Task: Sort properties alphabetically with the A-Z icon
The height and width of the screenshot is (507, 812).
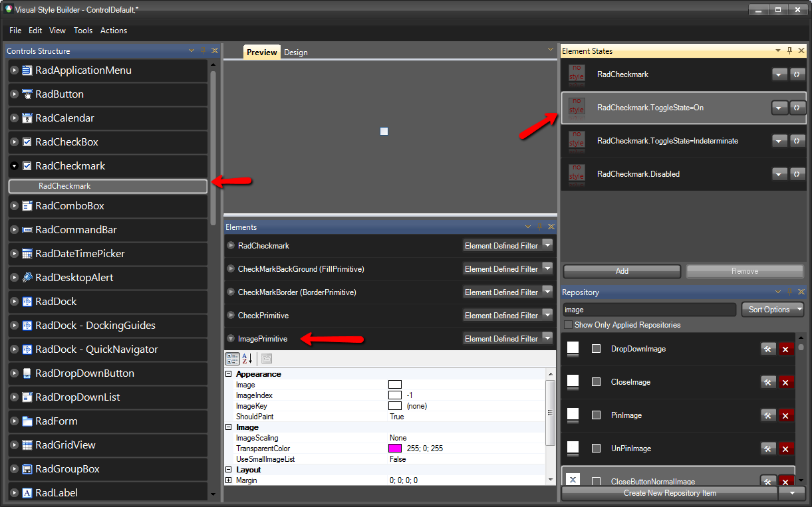Action: pyautogui.click(x=247, y=359)
